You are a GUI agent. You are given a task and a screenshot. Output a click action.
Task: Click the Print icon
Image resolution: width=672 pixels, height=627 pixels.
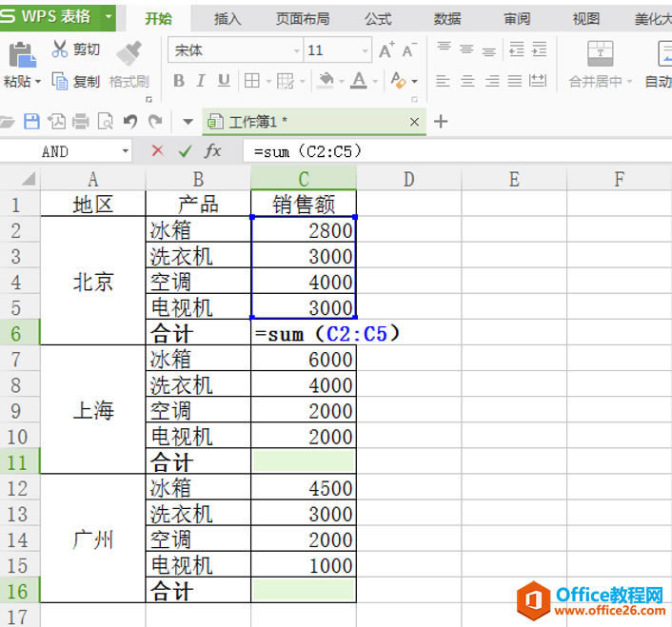pyautogui.click(x=81, y=122)
